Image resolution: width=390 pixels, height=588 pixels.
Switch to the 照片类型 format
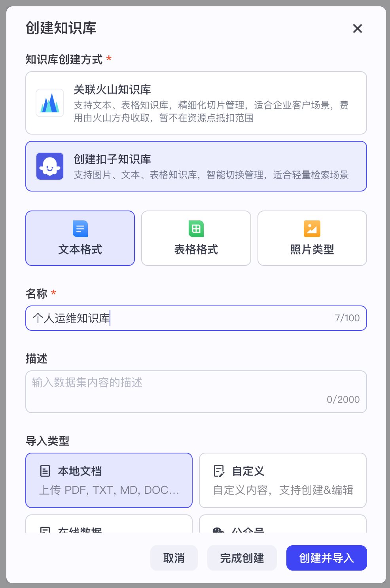tap(312, 238)
